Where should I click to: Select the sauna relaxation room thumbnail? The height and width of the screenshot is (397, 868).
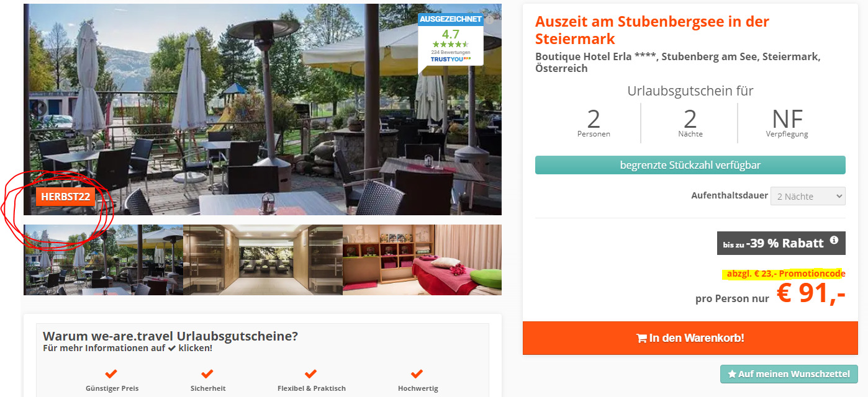coord(263,260)
